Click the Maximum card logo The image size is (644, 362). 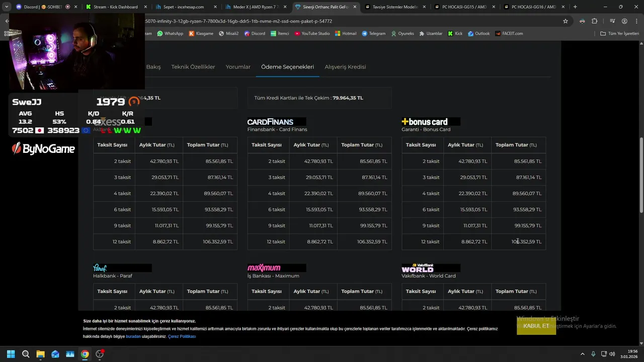pyautogui.click(x=277, y=268)
